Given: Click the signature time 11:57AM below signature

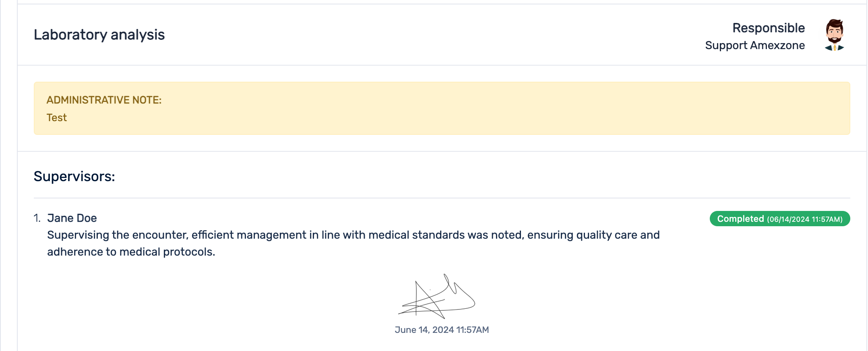Looking at the screenshot, I should pos(472,330).
